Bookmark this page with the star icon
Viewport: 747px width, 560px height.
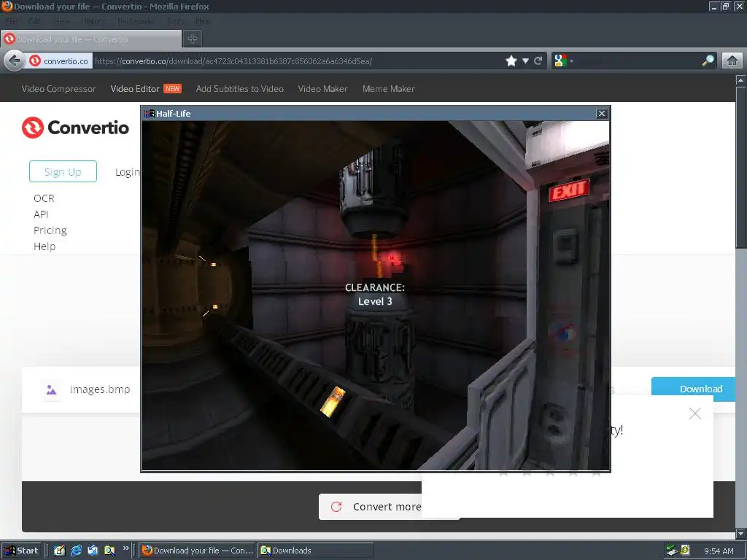511,61
